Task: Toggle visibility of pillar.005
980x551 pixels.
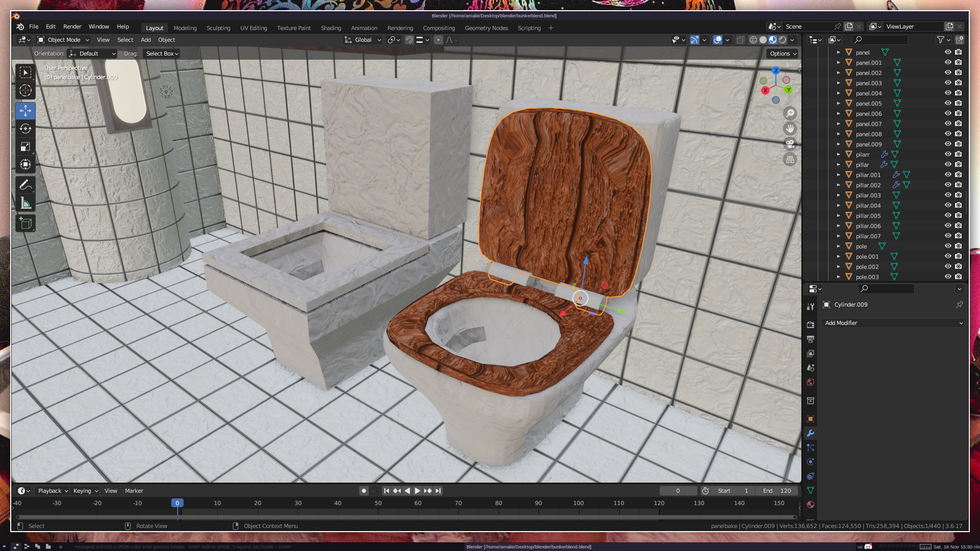Action: click(x=948, y=215)
